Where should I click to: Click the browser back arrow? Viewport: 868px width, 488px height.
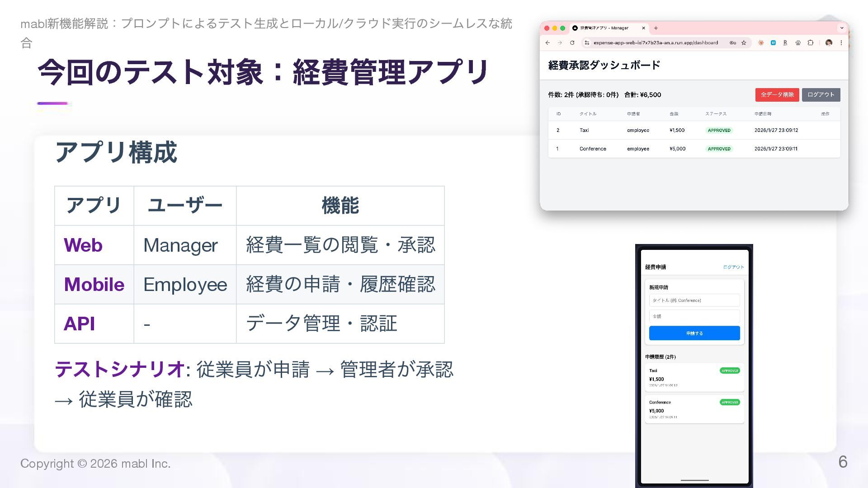(x=547, y=43)
